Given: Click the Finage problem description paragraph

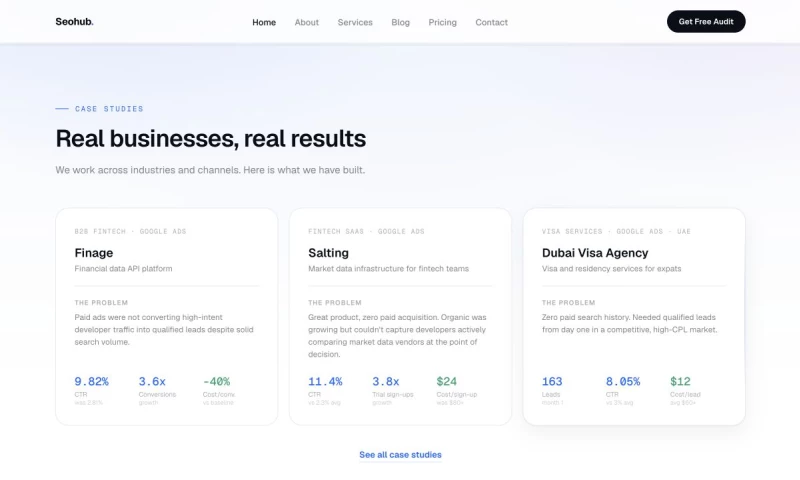Looking at the screenshot, I should click(x=164, y=330).
